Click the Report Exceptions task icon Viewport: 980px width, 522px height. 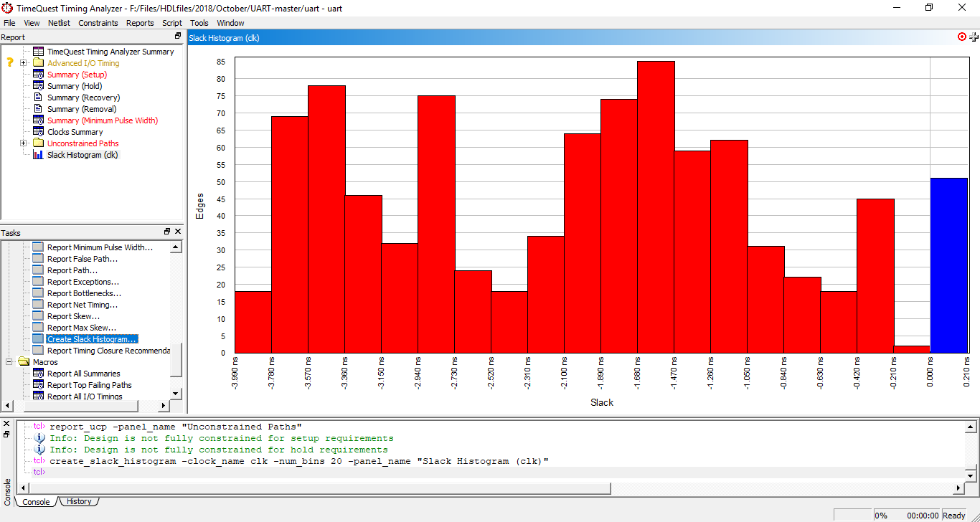[39, 282]
